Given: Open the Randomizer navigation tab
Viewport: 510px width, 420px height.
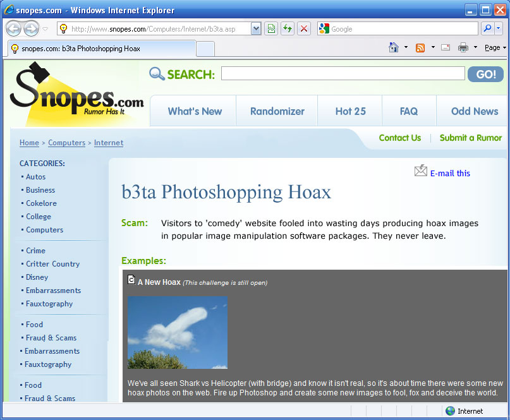Looking at the screenshot, I should (277, 111).
